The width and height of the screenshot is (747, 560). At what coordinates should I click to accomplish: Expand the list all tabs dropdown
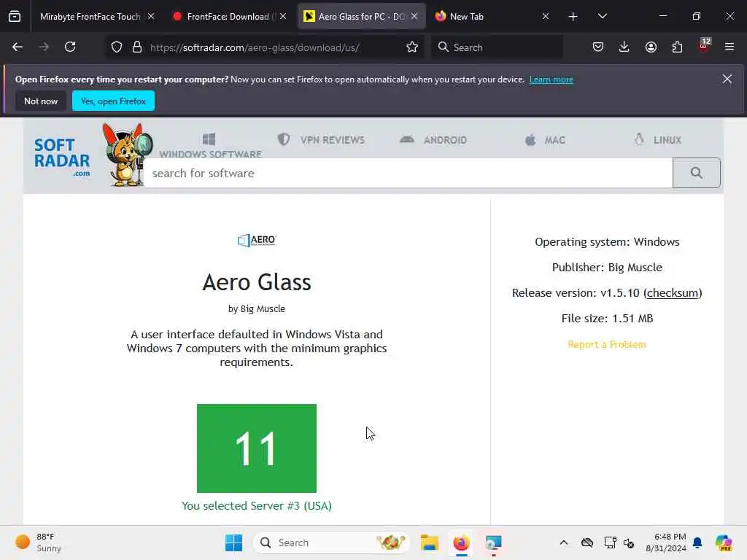click(602, 16)
